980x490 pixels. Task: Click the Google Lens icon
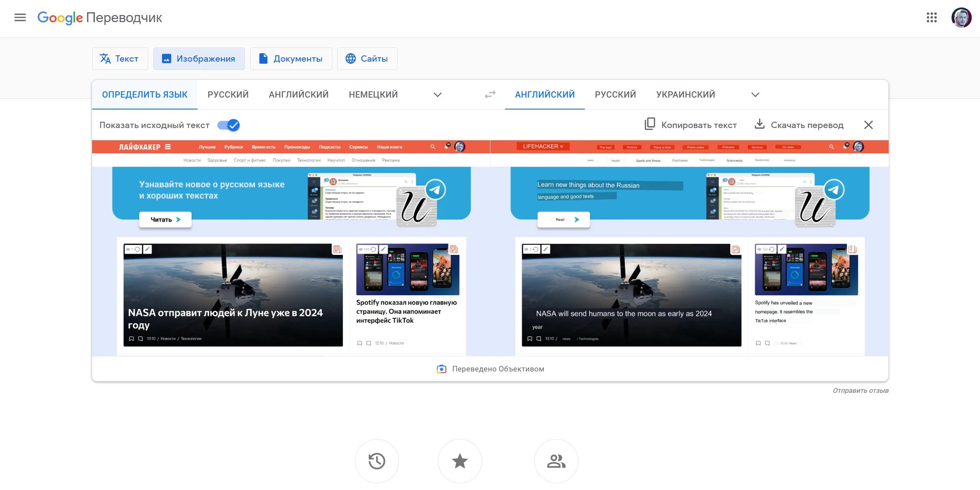[441, 369]
